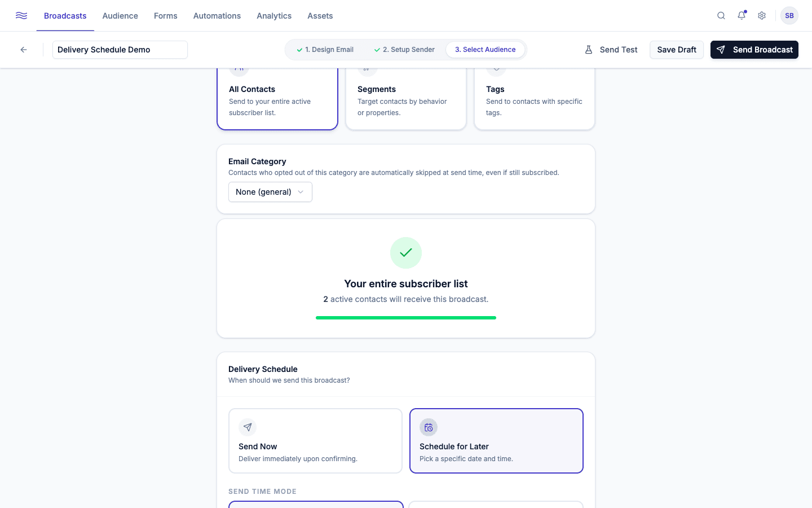Go back using the left arrow
The image size is (812, 508).
[x=24, y=50]
